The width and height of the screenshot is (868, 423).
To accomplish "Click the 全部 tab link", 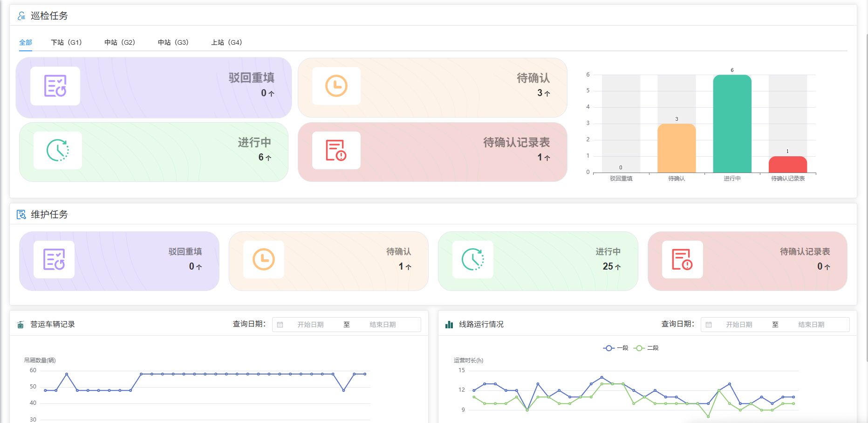I will [x=26, y=42].
